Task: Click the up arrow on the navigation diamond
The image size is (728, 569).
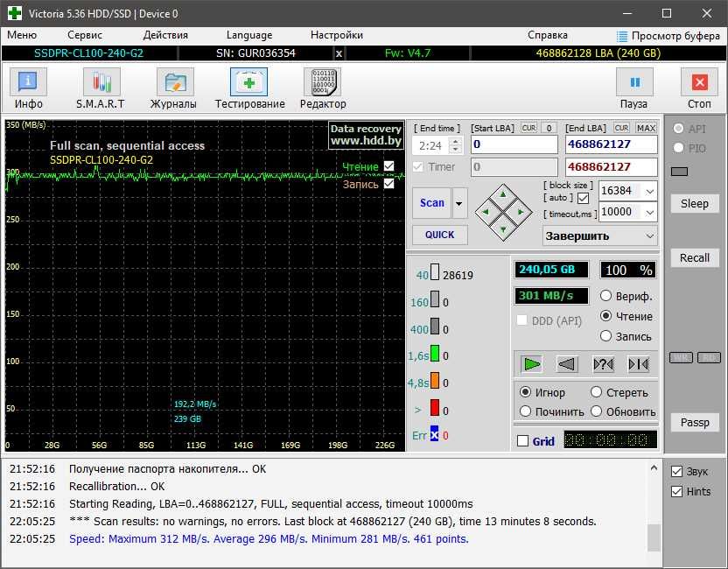Action: pyautogui.click(x=503, y=195)
